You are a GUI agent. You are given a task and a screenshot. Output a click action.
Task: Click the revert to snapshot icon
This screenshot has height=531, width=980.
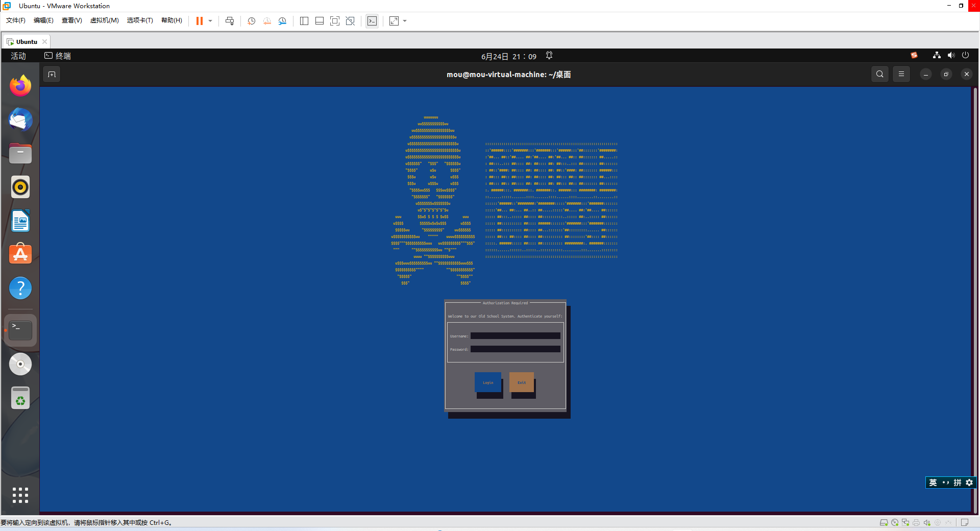(x=267, y=21)
